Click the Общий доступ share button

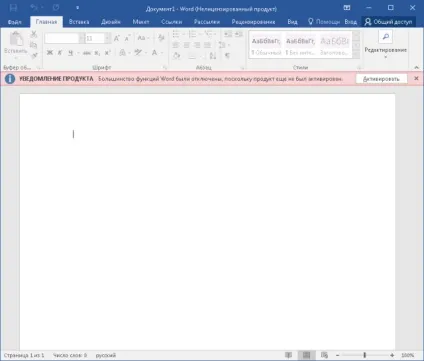pyautogui.click(x=389, y=22)
